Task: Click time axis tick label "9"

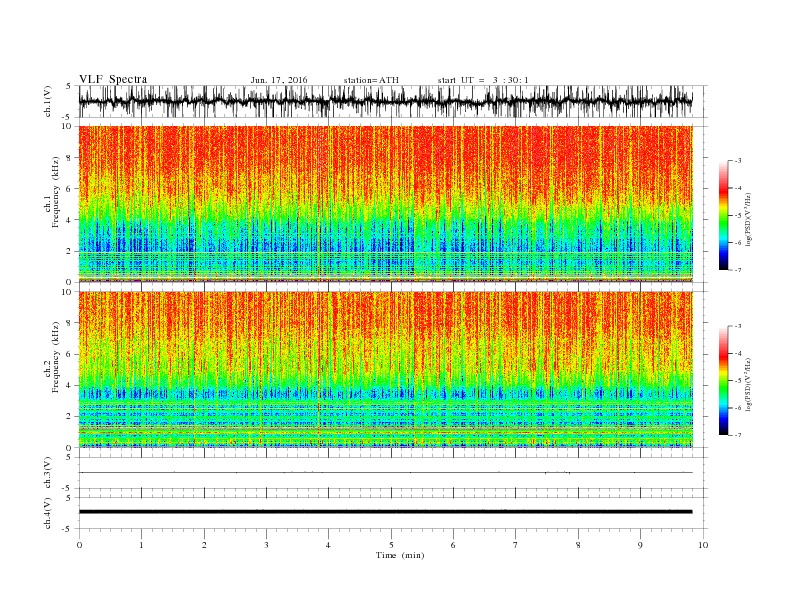Action: pyautogui.click(x=640, y=545)
